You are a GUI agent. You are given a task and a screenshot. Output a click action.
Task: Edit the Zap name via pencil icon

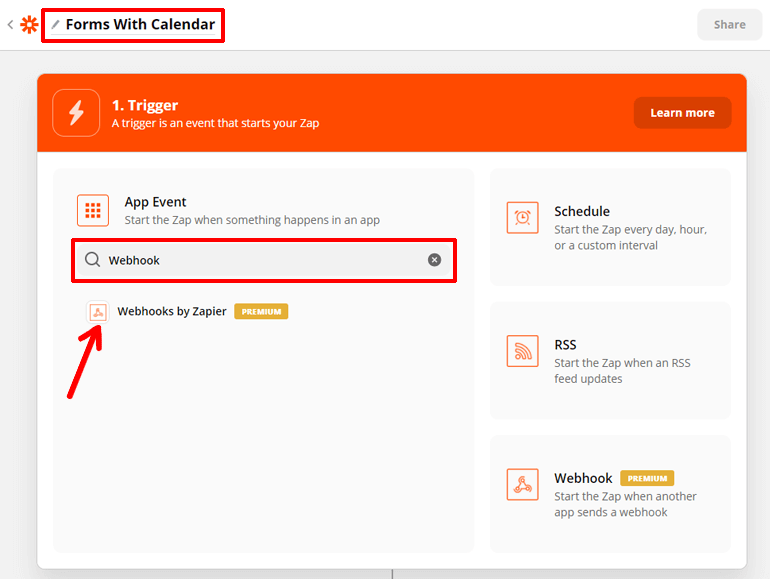point(55,24)
